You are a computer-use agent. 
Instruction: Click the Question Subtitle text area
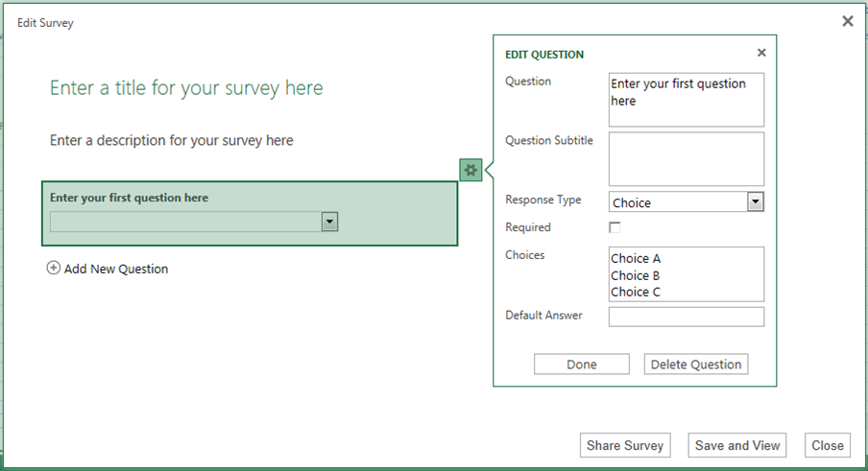pos(686,158)
